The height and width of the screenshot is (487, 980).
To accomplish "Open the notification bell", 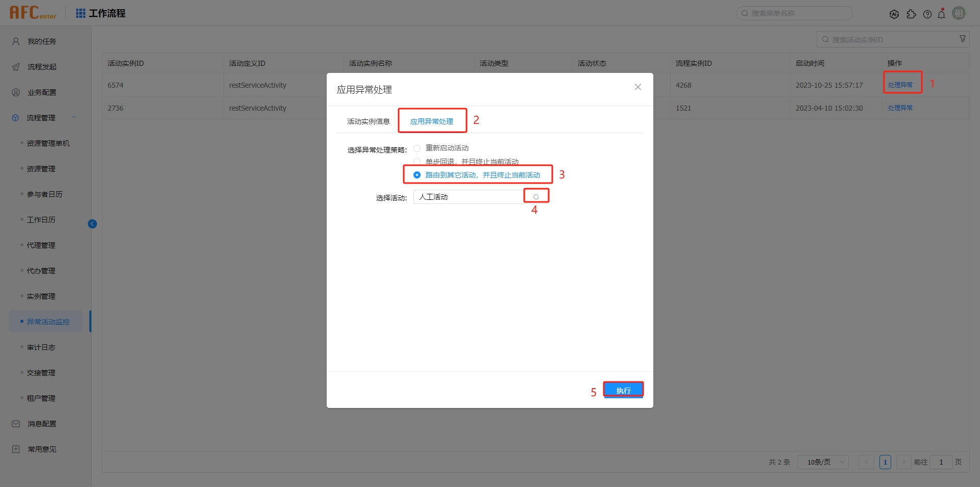I will click(x=942, y=14).
